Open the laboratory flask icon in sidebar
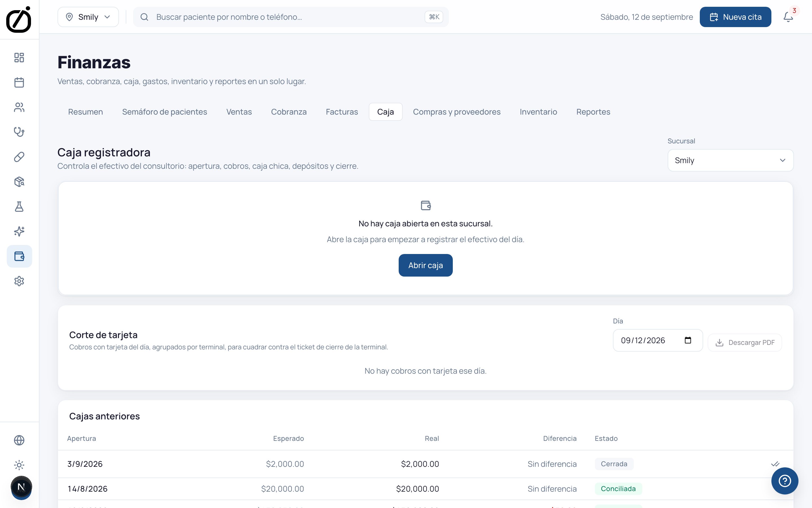This screenshot has width=812, height=508. pos(19,207)
